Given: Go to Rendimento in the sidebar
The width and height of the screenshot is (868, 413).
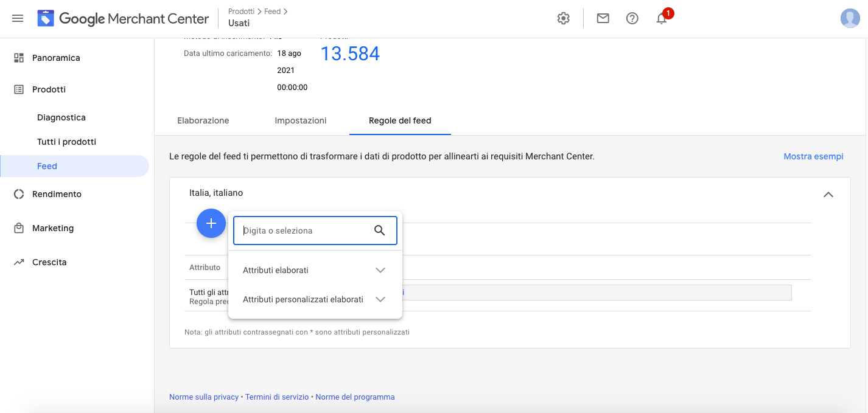Looking at the screenshot, I should click(57, 194).
